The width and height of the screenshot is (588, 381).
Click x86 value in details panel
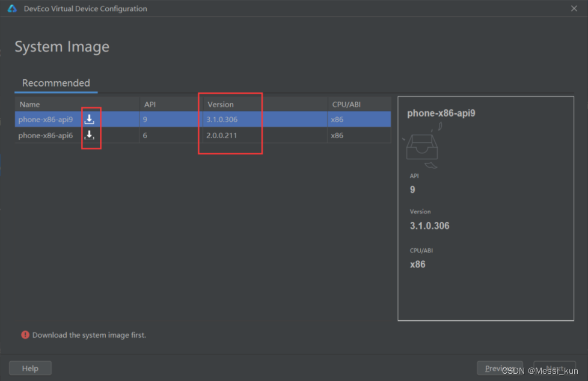[417, 264]
